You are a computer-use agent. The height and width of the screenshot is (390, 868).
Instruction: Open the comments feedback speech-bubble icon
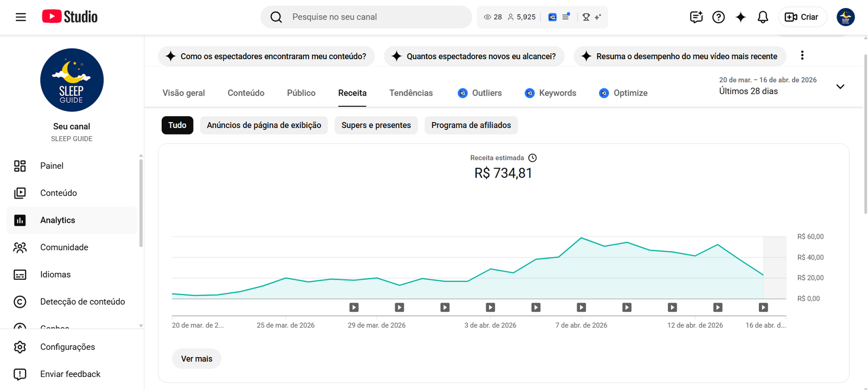pyautogui.click(x=696, y=17)
